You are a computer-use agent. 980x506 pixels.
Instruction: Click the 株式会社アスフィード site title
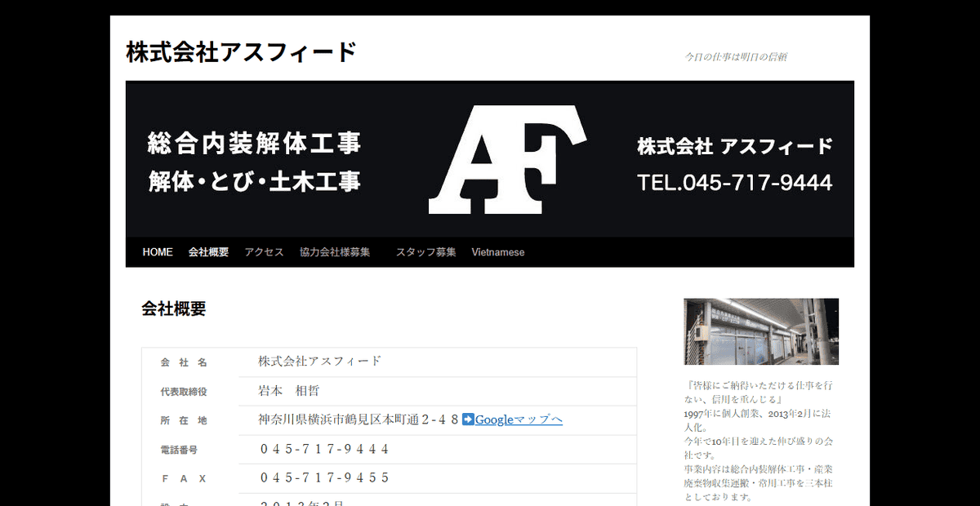pyautogui.click(x=241, y=51)
